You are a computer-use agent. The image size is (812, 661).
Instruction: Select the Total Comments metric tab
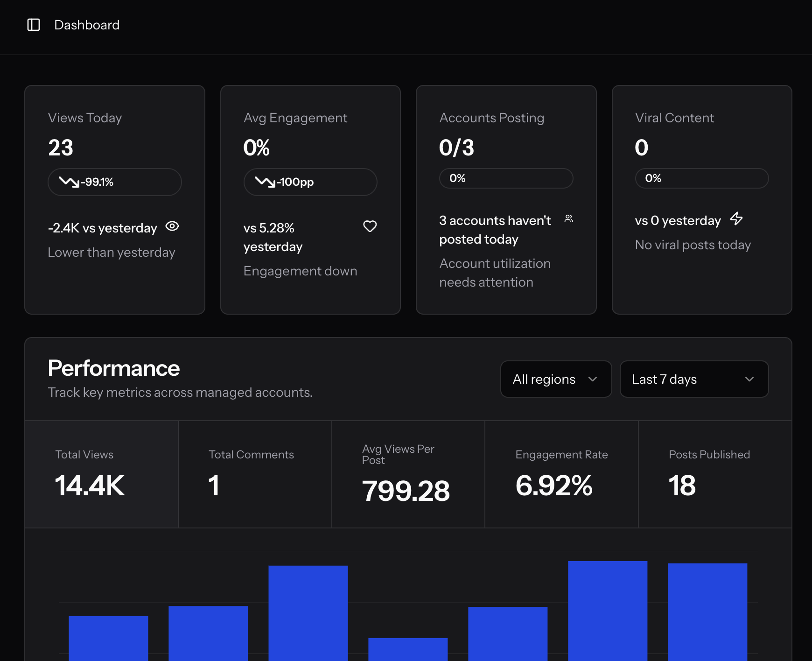pyautogui.click(x=255, y=474)
